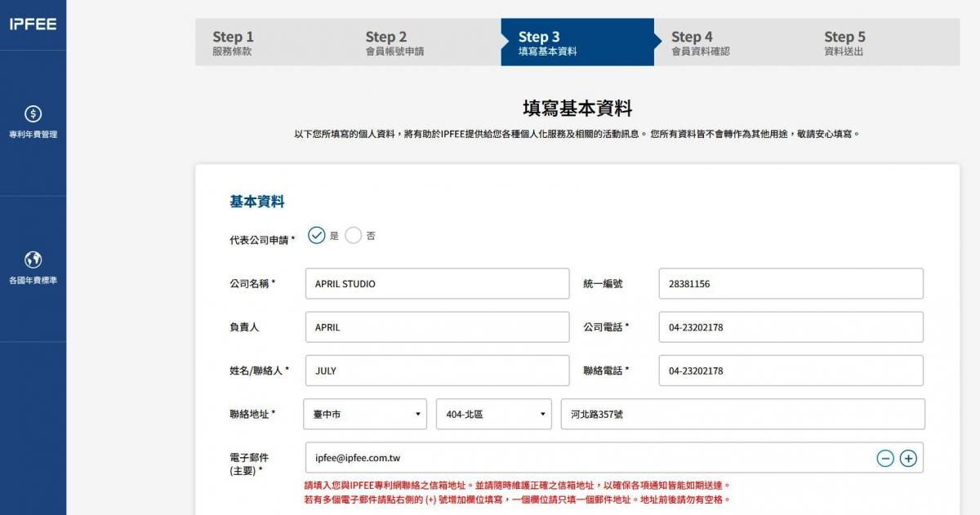Focus the 負責人 input field
The height and width of the screenshot is (515, 980).
(437, 327)
